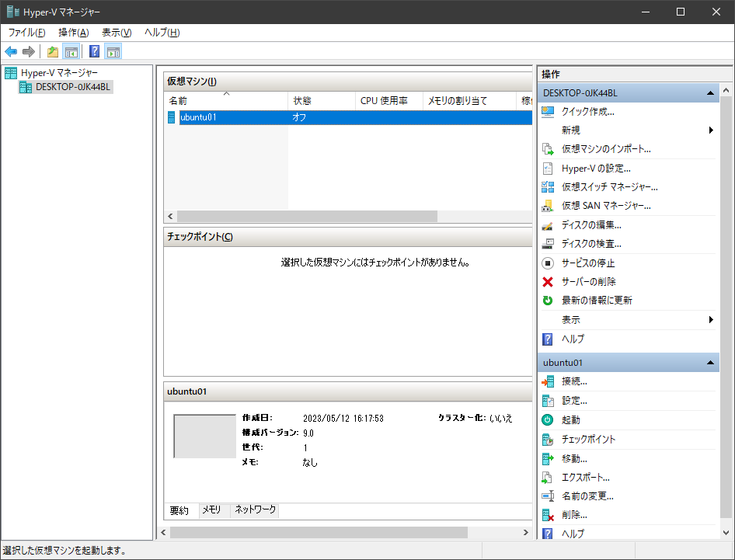Open the 表示(V) menu
This screenshot has width=735, height=560.
pyautogui.click(x=117, y=33)
